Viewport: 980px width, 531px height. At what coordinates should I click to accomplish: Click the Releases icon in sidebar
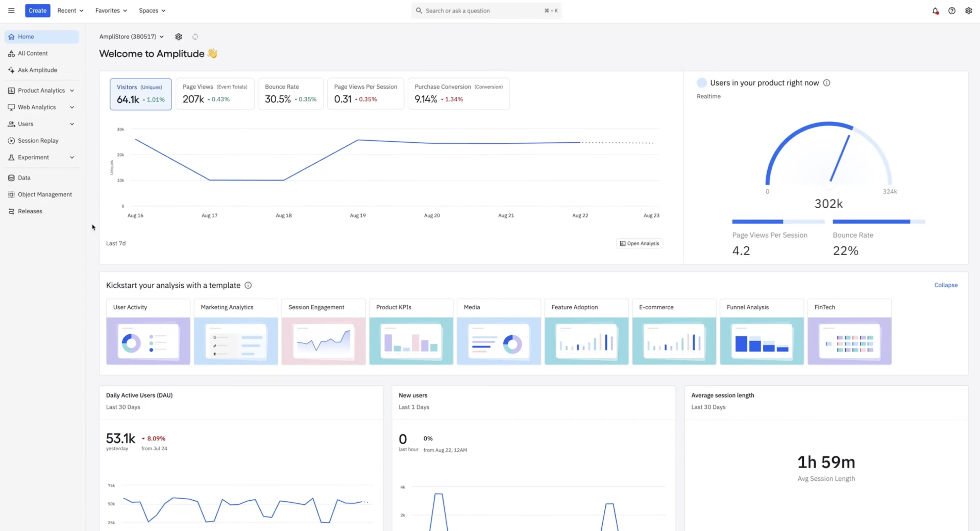12,211
